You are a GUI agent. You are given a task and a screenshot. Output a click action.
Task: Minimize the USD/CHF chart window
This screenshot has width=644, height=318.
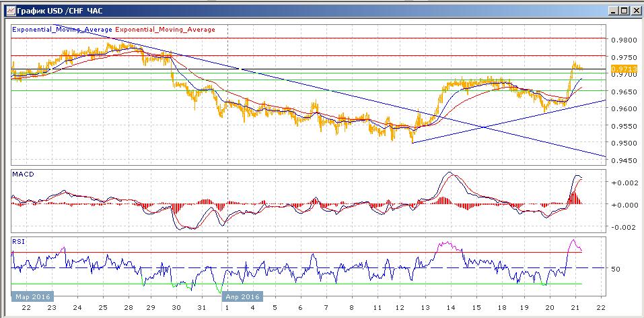[x=612, y=11]
